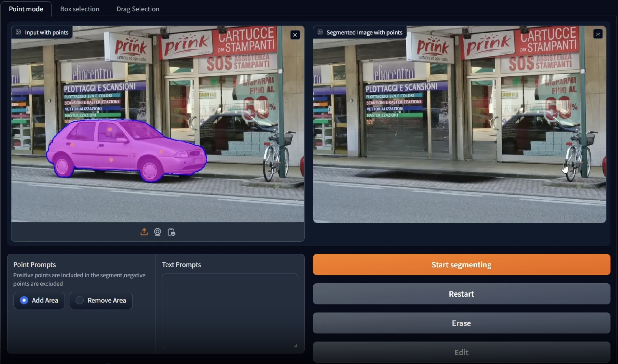Viewport: 618px width, 364px height.
Task: Download the segmented image
Action: pyautogui.click(x=598, y=34)
